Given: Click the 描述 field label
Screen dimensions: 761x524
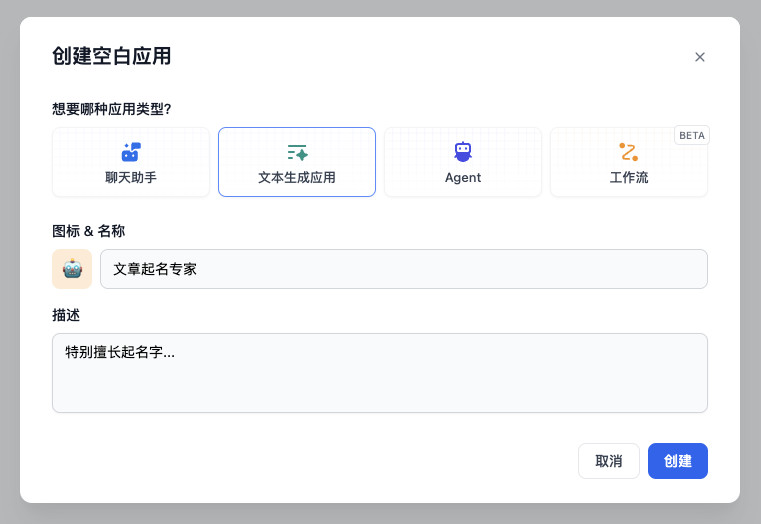Looking at the screenshot, I should coord(66,315).
